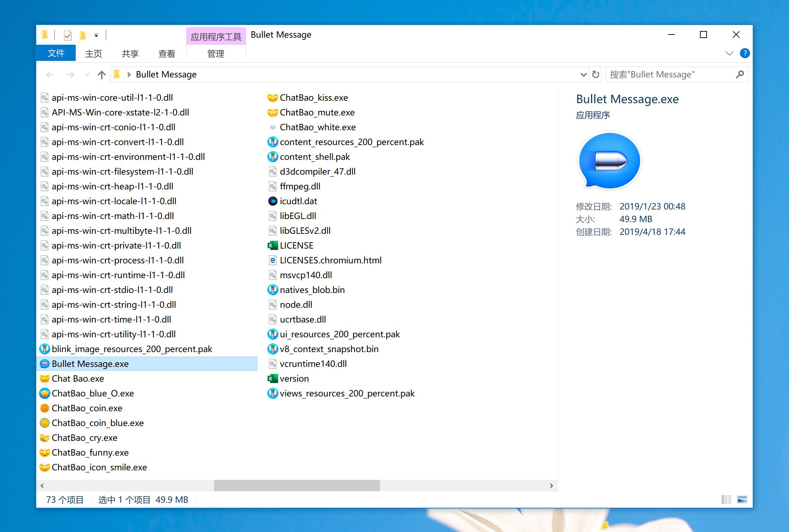Go up one folder level

pyautogui.click(x=102, y=75)
